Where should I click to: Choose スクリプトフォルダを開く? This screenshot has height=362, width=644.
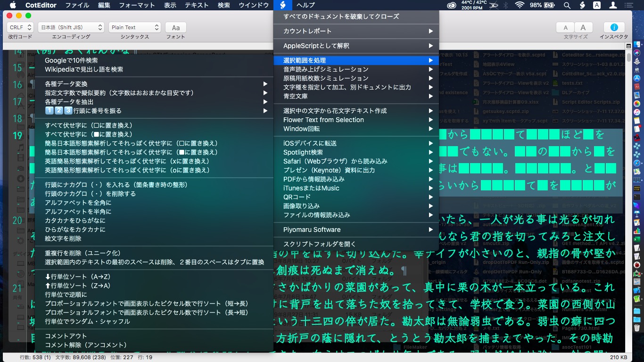[x=356, y=244]
